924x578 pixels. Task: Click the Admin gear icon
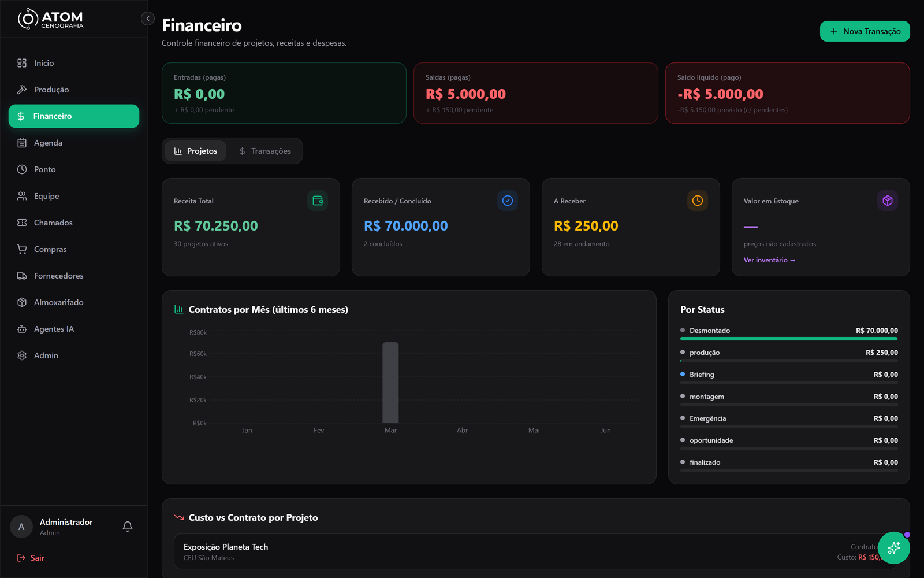pyautogui.click(x=22, y=355)
